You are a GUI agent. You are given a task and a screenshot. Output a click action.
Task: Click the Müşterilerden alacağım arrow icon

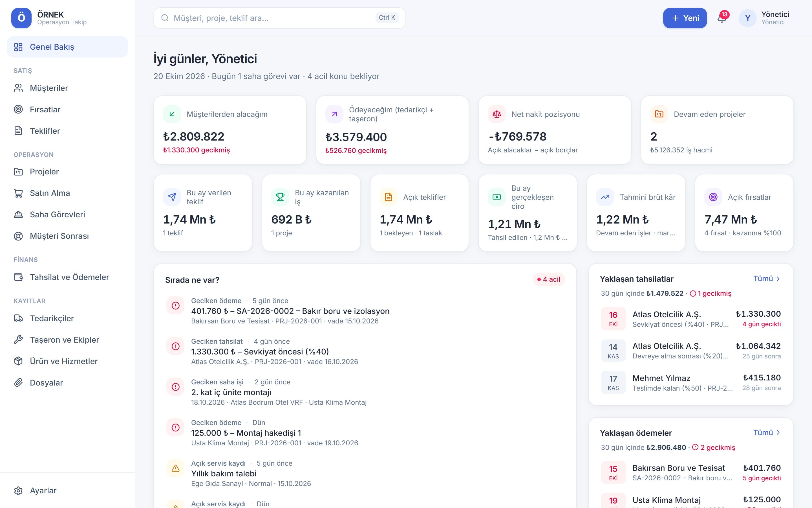click(172, 114)
